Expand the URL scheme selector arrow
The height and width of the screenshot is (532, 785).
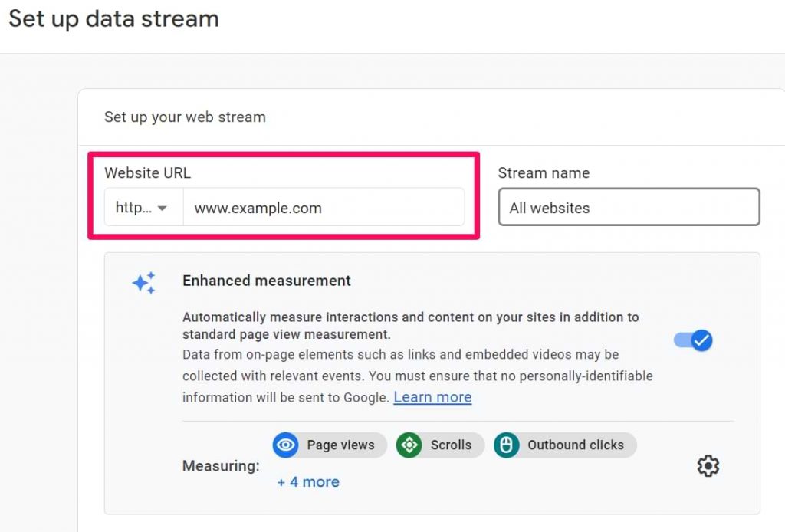pyautogui.click(x=163, y=207)
